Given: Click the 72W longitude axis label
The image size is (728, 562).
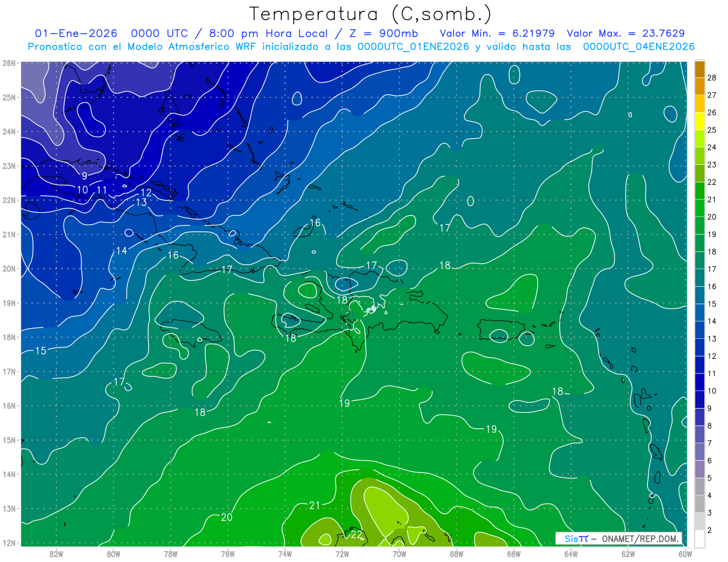Looking at the screenshot, I should coord(342,553).
